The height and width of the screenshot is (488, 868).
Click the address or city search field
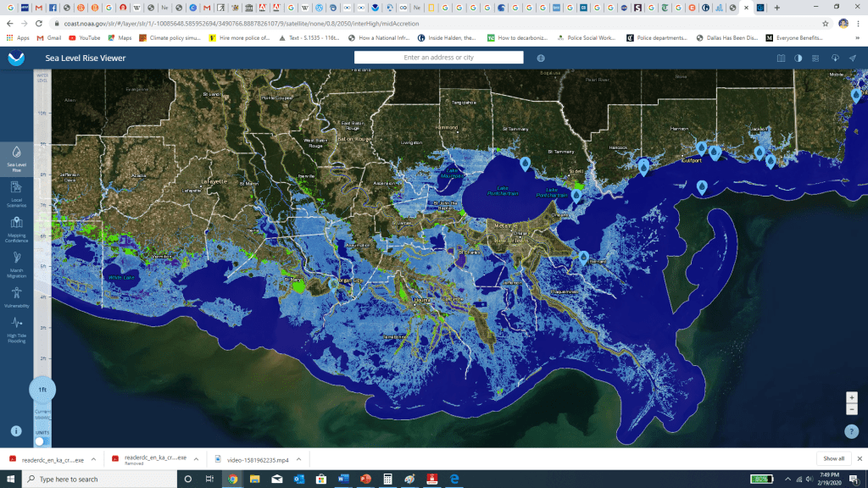pos(439,58)
